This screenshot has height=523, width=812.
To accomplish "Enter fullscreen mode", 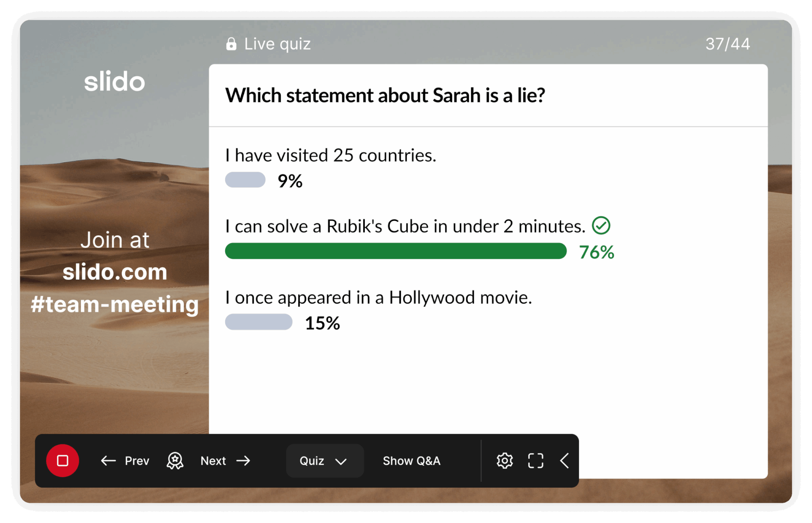I will click(536, 461).
